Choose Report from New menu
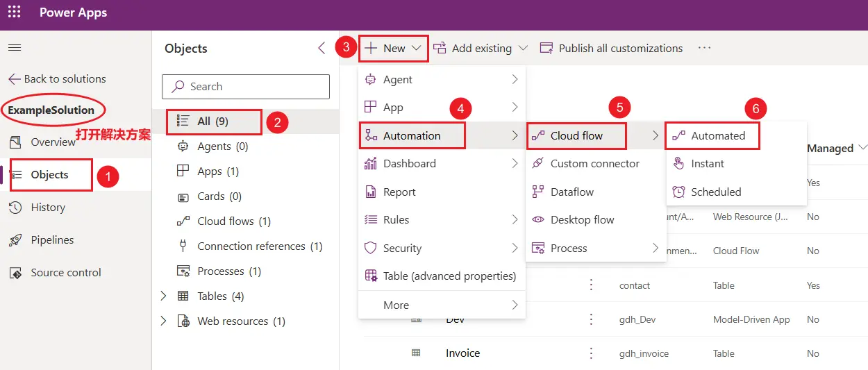Screen dimensions: 868x370 point(442,192)
